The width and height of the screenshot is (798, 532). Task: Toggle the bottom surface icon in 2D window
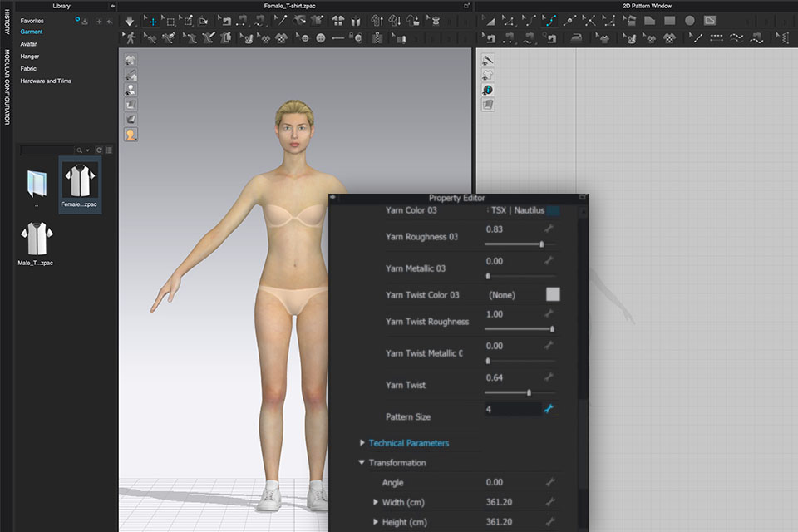(488, 105)
